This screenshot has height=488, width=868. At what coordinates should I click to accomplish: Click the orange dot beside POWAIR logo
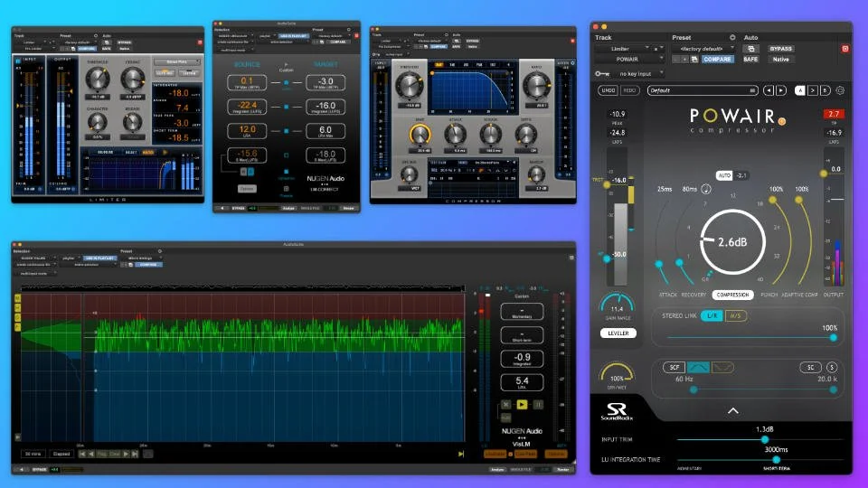(781, 121)
